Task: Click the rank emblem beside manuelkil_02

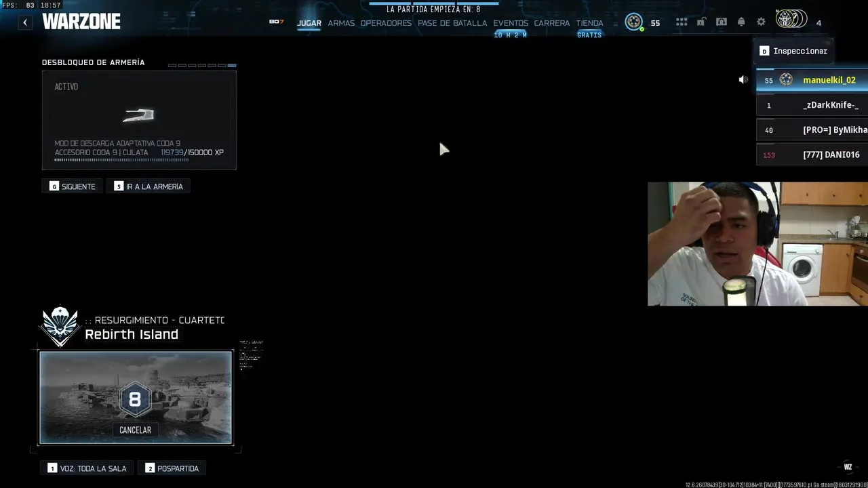Action: [x=786, y=80]
